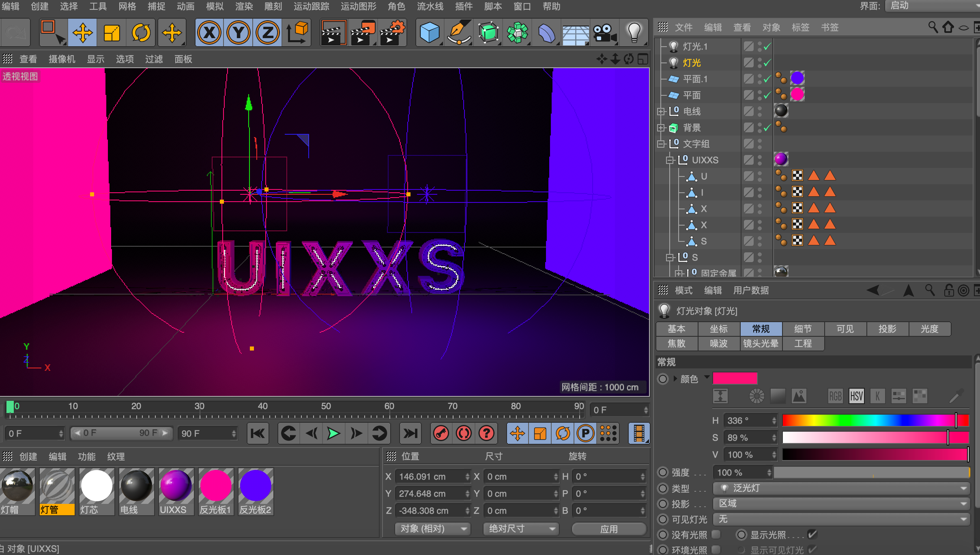Viewport: 980px width, 555px height.
Task: Click the camera object icon
Action: tap(604, 33)
